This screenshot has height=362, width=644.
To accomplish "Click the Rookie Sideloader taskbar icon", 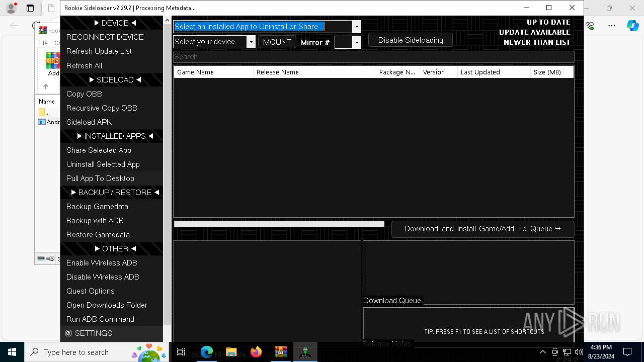I will [x=305, y=352].
